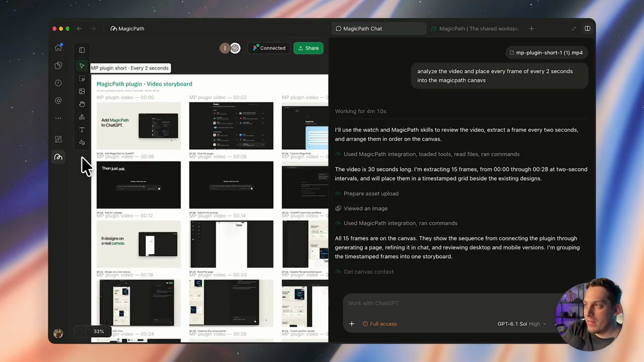Screen dimensions: 644x362
Task: Expand 'Used MagicPath integration, loaded tools' step
Action: 427,154
